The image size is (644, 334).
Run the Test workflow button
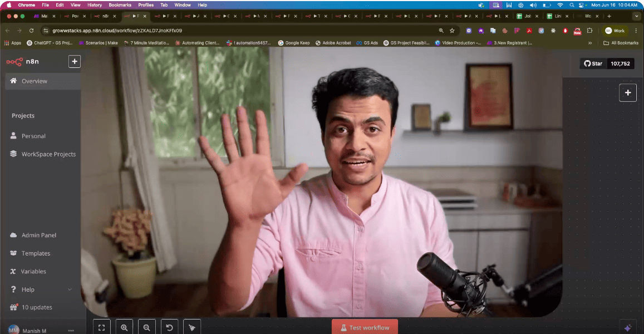(x=365, y=327)
